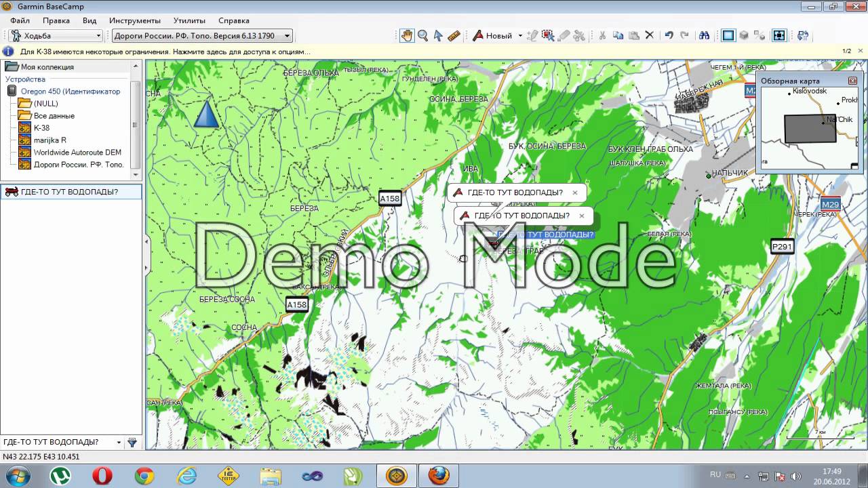Open the Файл menu
Viewport: 868px width, 488px height.
(20, 20)
